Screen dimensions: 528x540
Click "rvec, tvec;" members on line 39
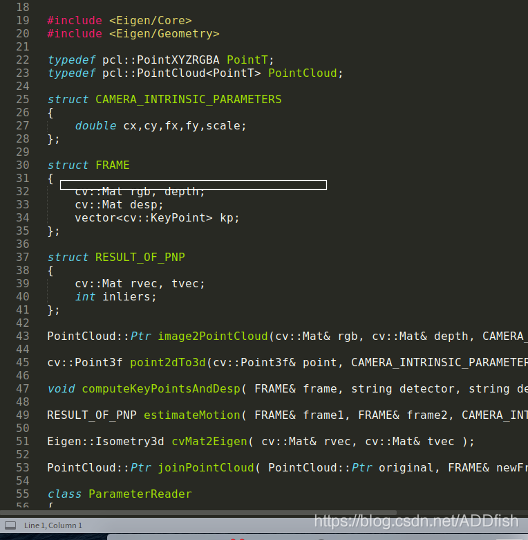tap(168, 283)
